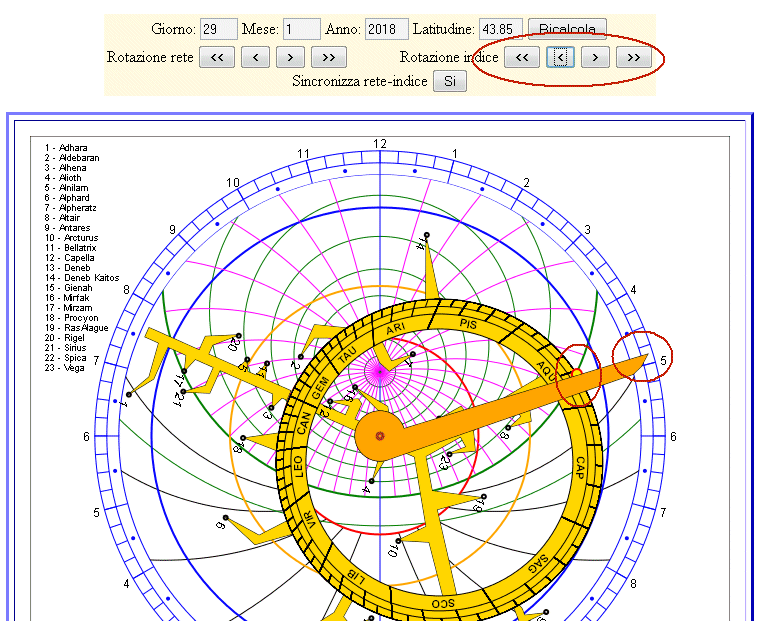Click into the Anno year field
The height and width of the screenshot is (621, 772).
[387, 29]
